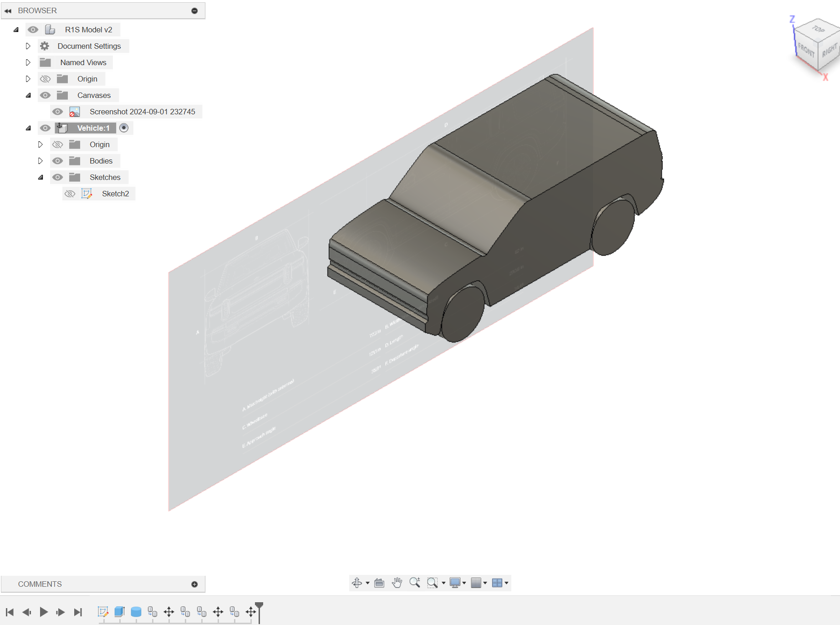Collapse the Canvases node
This screenshot has width=840, height=625.
point(28,95)
